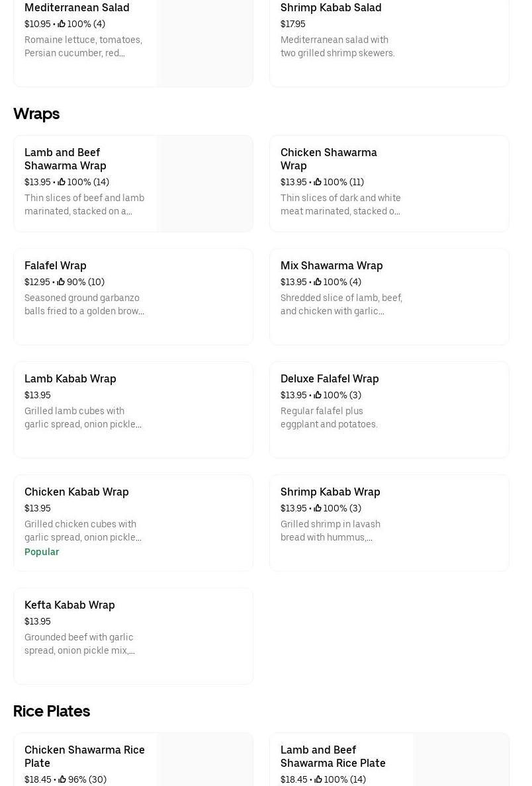The height and width of the screenshot is (786, 532).
Task: Click the Wraps section heading
Action: point(36,114)
